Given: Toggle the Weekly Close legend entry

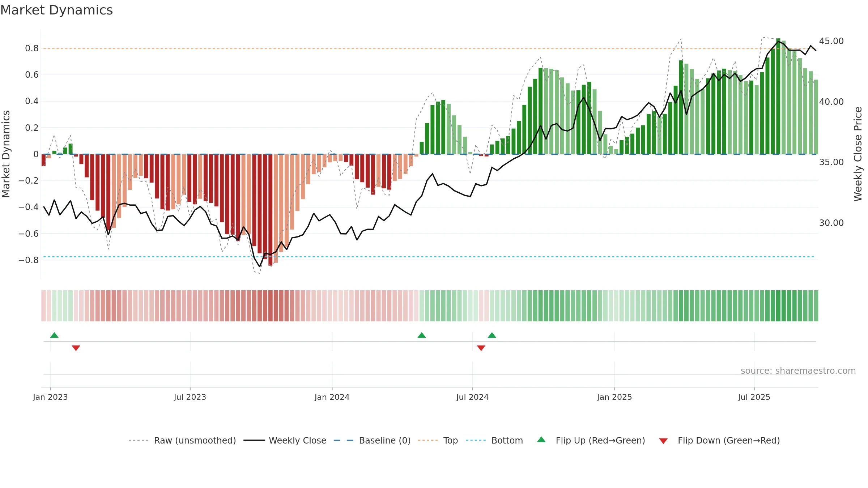Looking at the screenshot, I should (285, 440).
